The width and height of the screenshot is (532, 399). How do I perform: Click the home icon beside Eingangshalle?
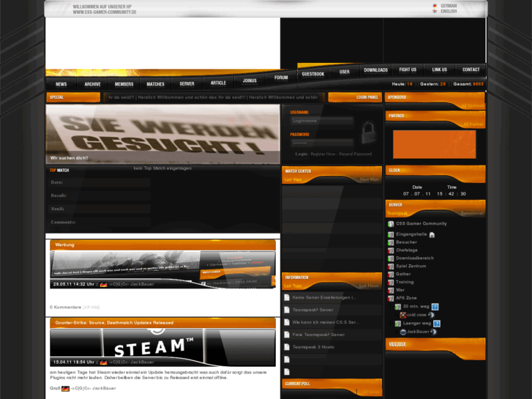click(432, 235)
